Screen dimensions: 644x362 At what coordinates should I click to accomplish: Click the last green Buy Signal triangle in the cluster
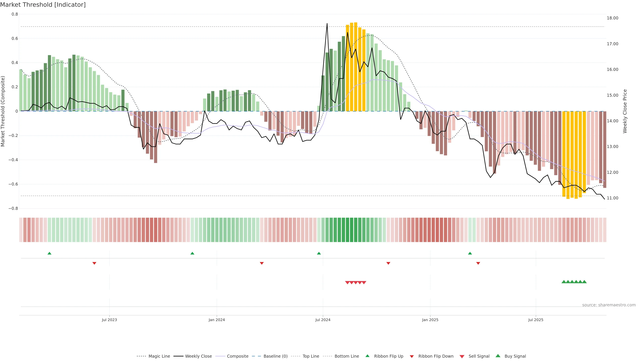[x=584, y=282]
